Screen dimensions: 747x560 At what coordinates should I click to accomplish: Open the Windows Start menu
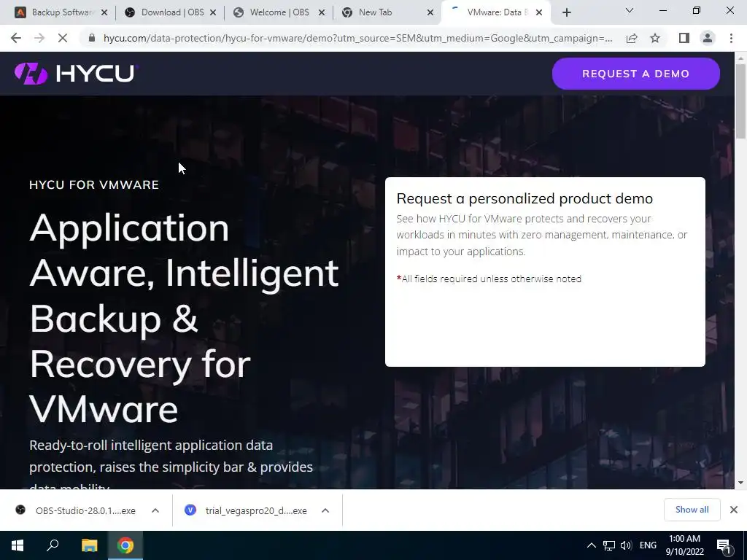click(x=18, y=545)
